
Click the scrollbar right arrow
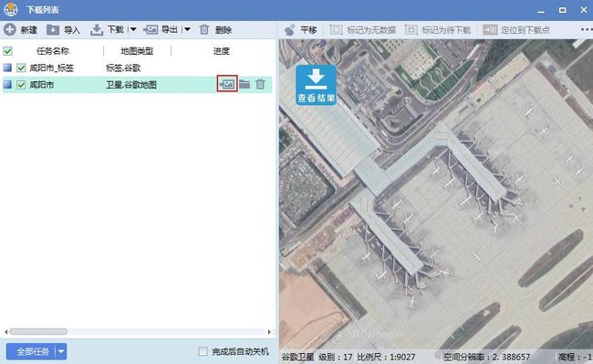point(269,331)
